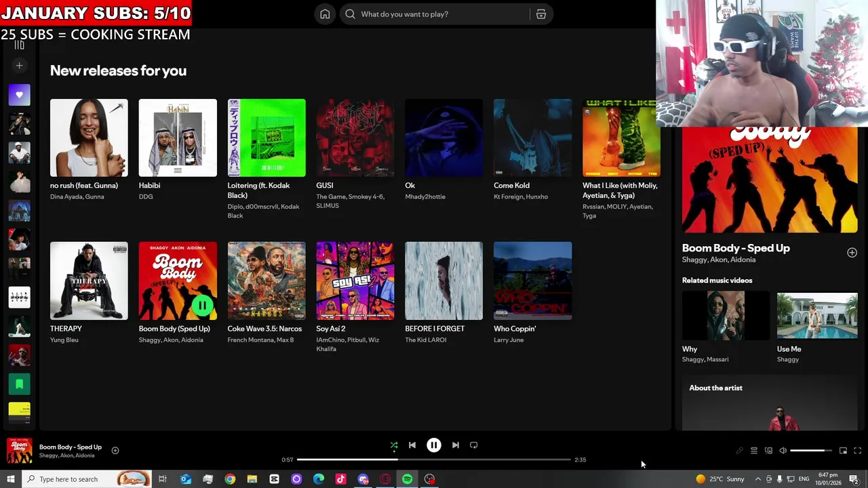Pause playback in the player bar
The width and height of the screenshot is (868, 488).
[x=434, y=445]
